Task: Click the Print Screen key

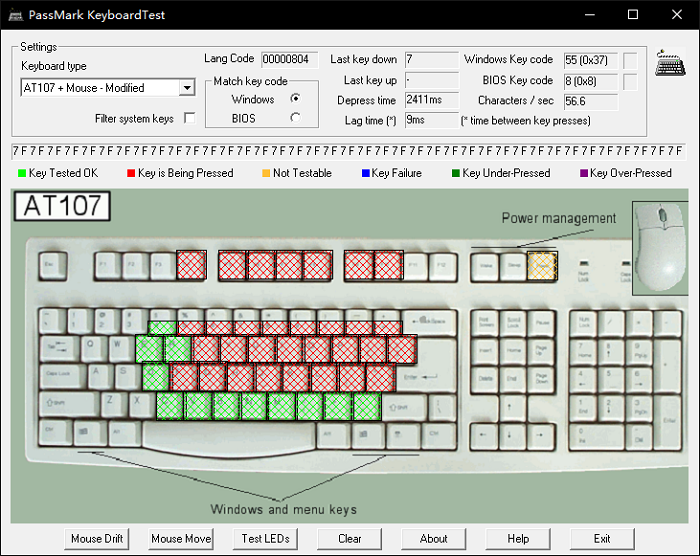Action: [484, 322]
